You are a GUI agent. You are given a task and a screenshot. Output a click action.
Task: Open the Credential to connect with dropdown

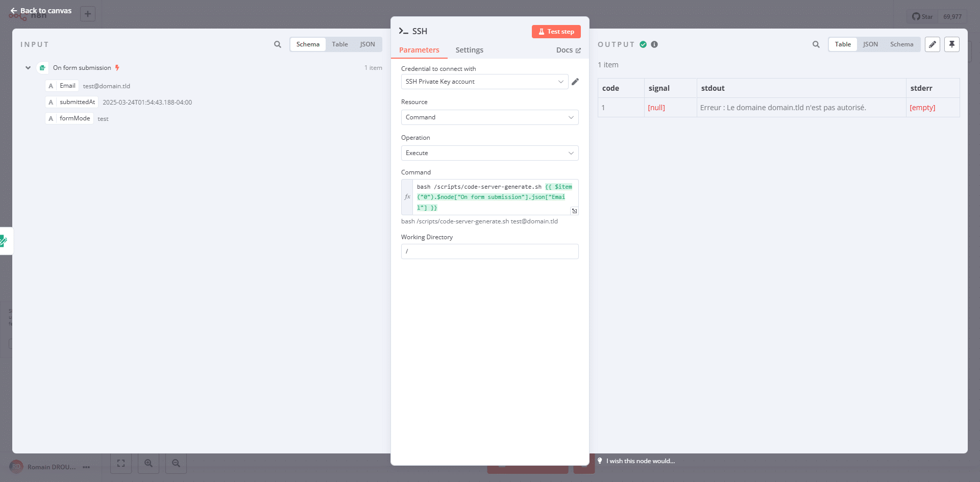click(484, 82)
